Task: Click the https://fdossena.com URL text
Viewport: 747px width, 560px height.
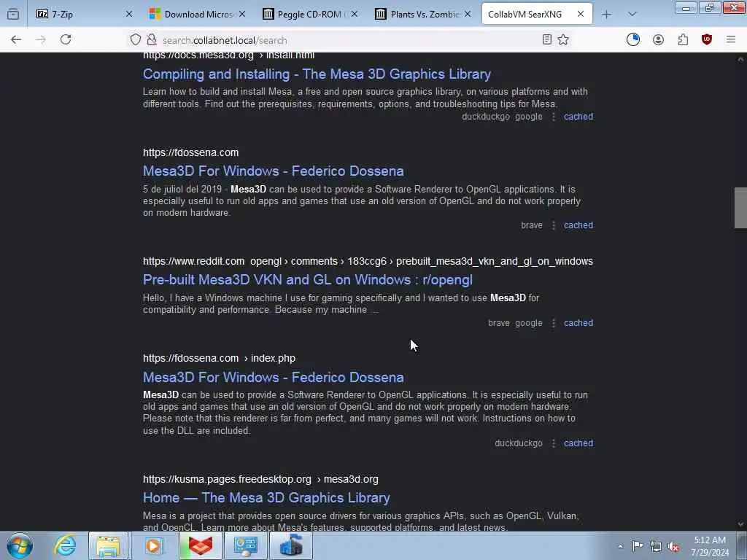Action: click(190, 152)
